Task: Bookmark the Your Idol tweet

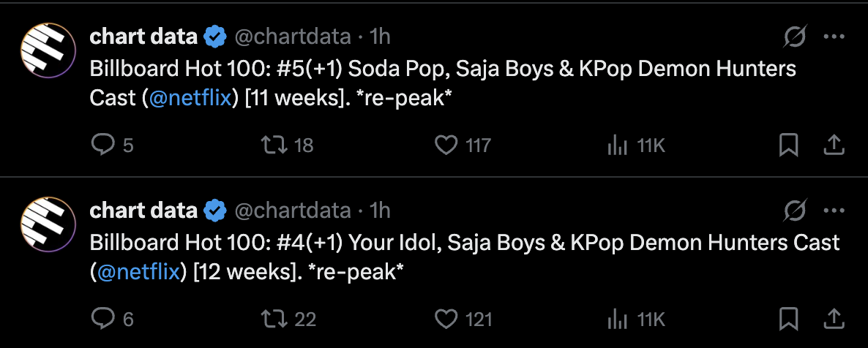Action: point(788,319)
